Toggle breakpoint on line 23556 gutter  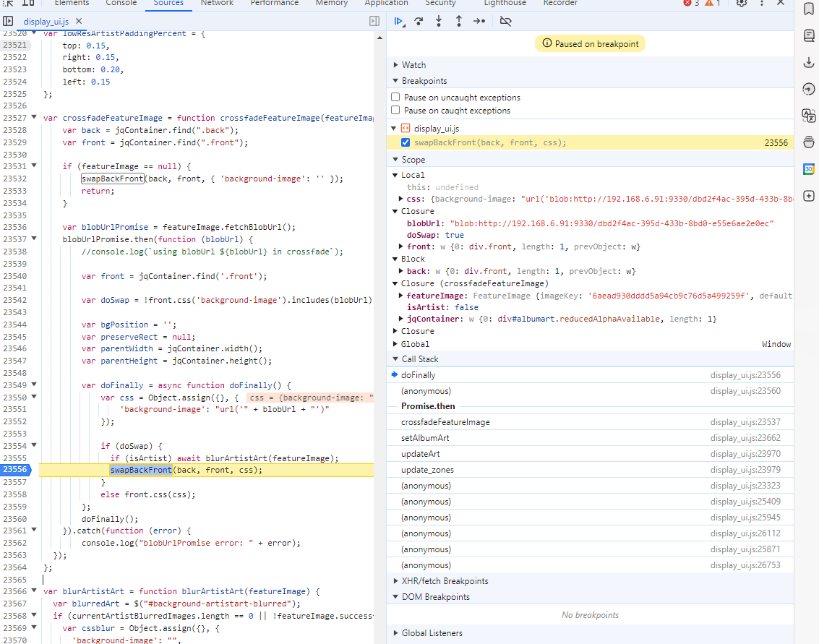click(x=15, y=470)
